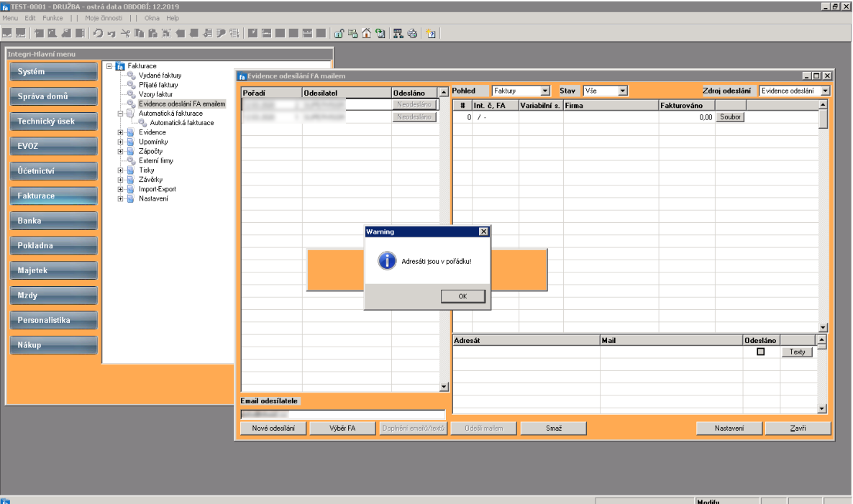Click the Soubor button in the invoice row

click(x=730, y=117)
